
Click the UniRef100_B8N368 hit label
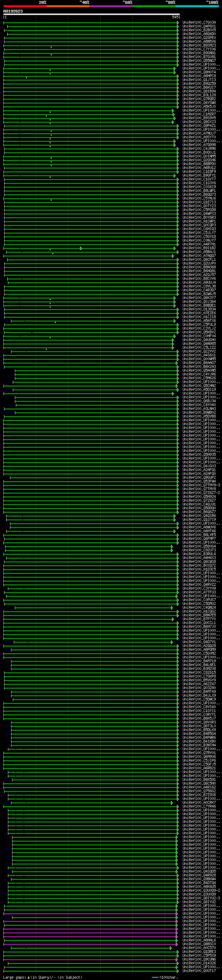coord(199,267)
